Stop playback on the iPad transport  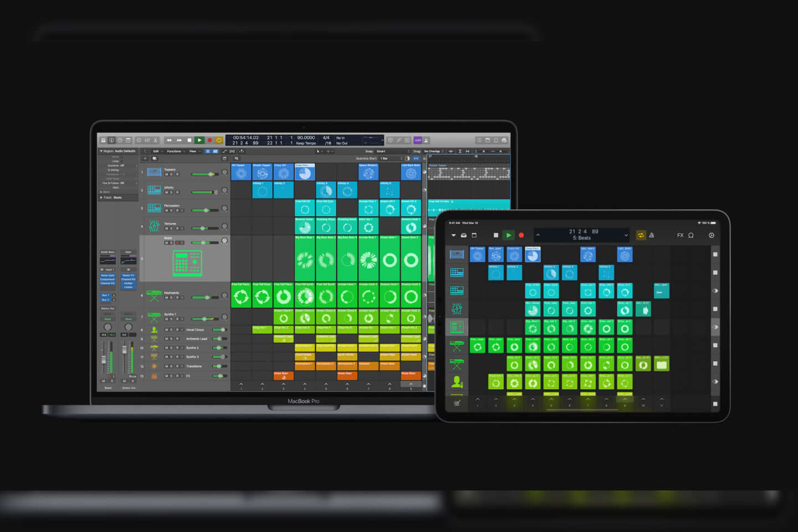[496, 236]
